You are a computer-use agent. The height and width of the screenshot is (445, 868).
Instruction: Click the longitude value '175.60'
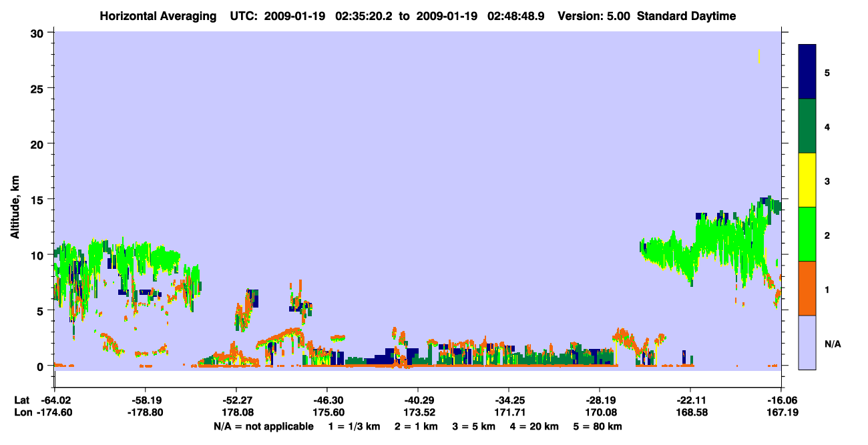(327, 413)
